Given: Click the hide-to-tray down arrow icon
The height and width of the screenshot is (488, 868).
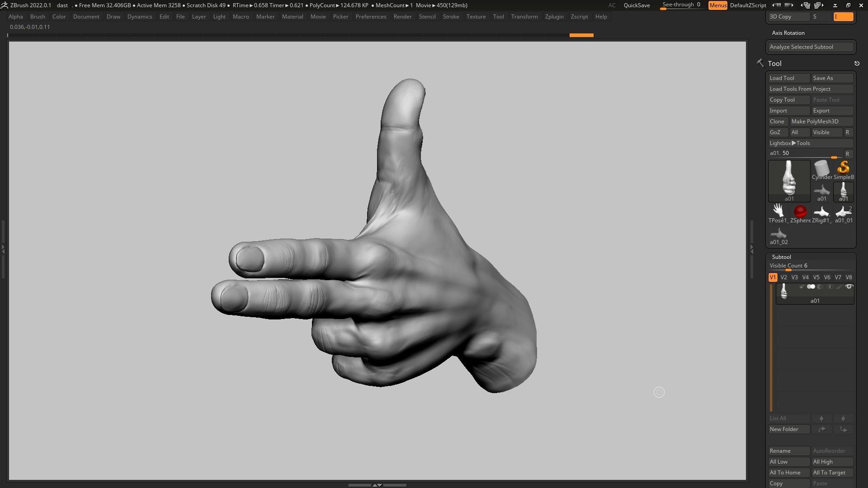Looking at the screenshot, I should [x=835, y=5].
